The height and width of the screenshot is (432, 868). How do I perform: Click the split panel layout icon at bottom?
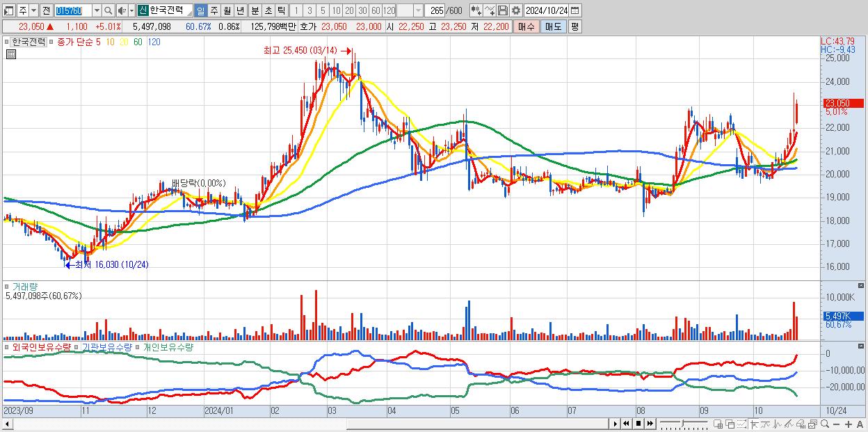tap(718, 424)
